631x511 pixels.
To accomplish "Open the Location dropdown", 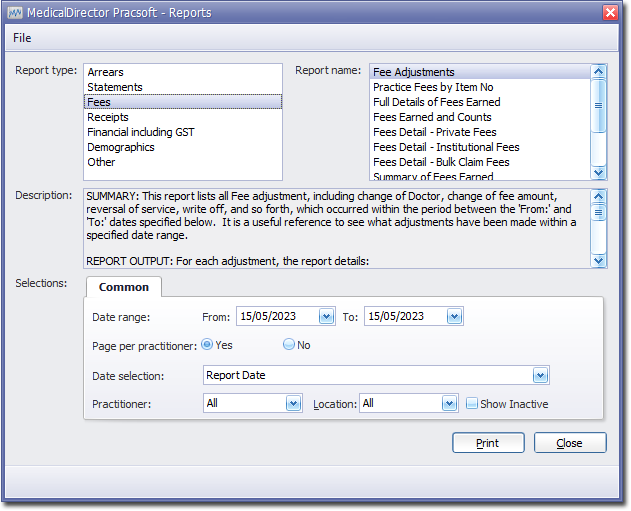I will click(x=449, y=404).
